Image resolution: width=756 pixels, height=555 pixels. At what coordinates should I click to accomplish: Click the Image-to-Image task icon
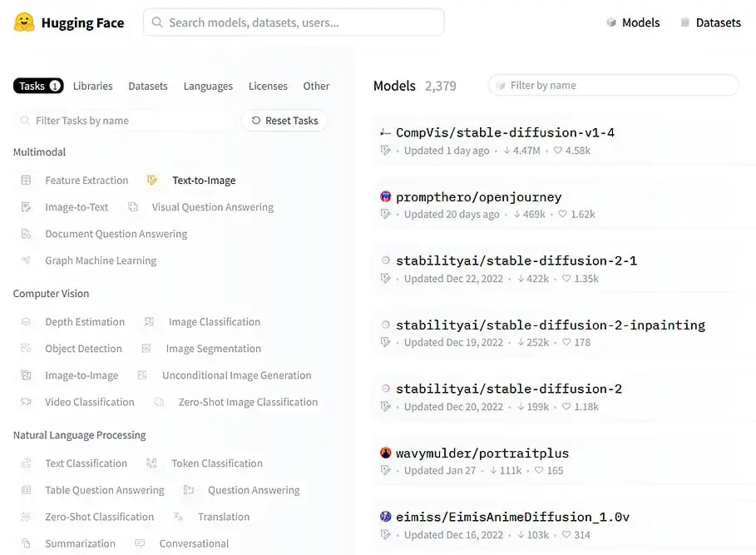(26, 375)
